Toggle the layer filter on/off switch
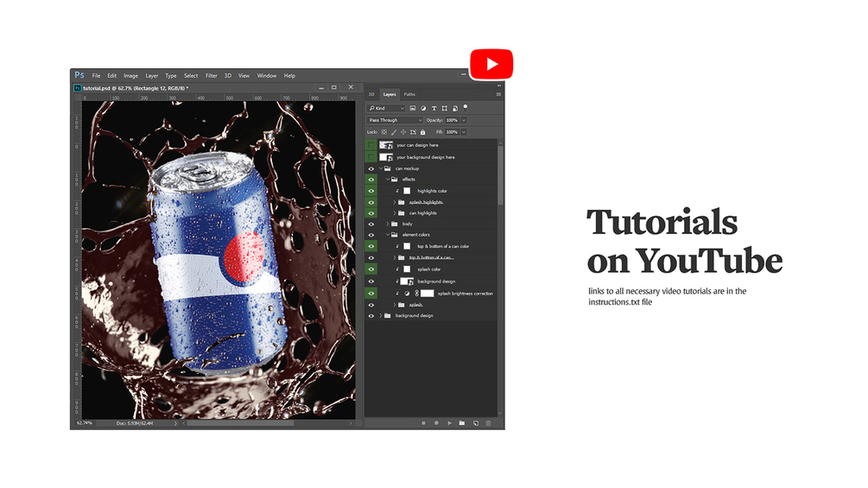Image resolution: width=868 pixels, height=488 pixels. click(466, 107)
